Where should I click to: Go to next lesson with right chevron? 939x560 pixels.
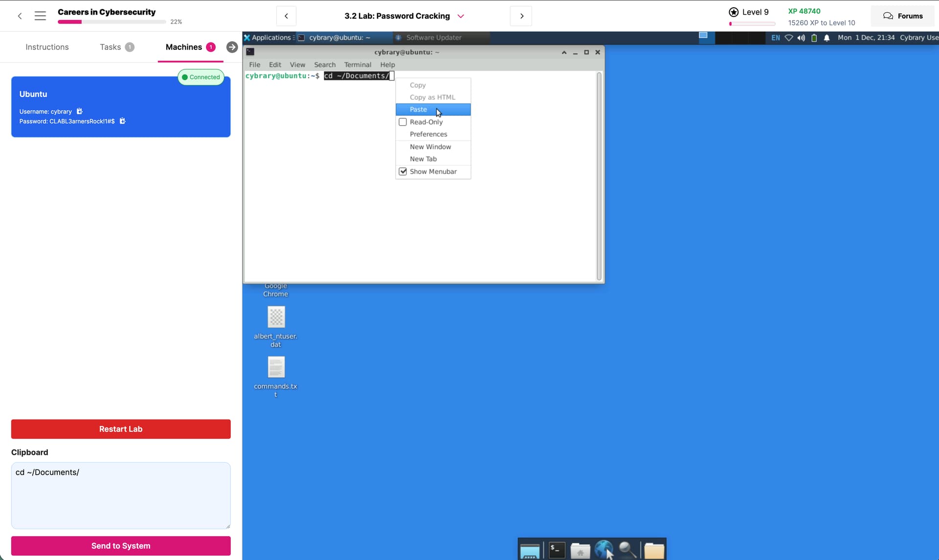point(521,16)
